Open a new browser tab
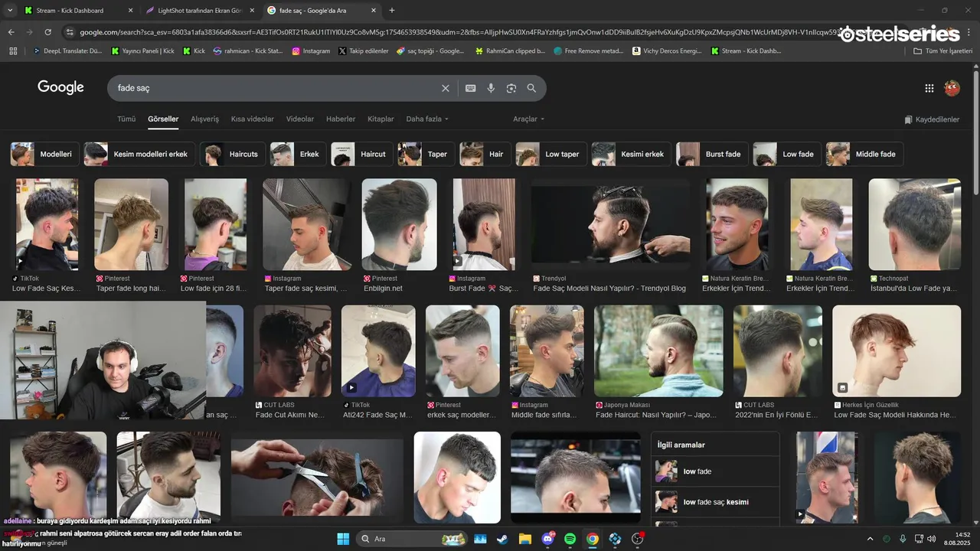 392,11
